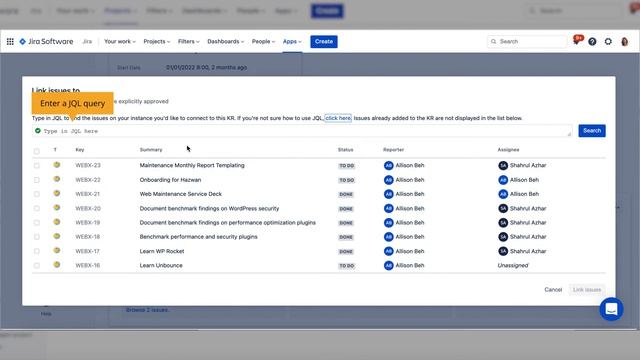
Task: Expand the Apps dropdown
Action: click(x=292, y=41)
